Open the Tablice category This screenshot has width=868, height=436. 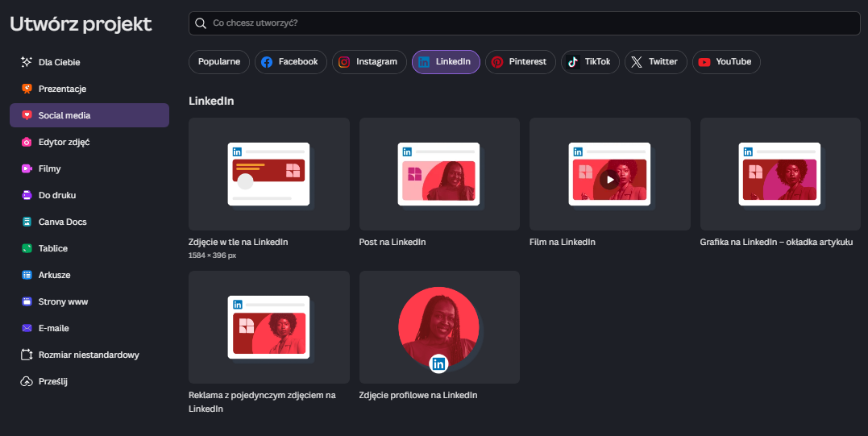pyautogui.click(x=89, y=248)
